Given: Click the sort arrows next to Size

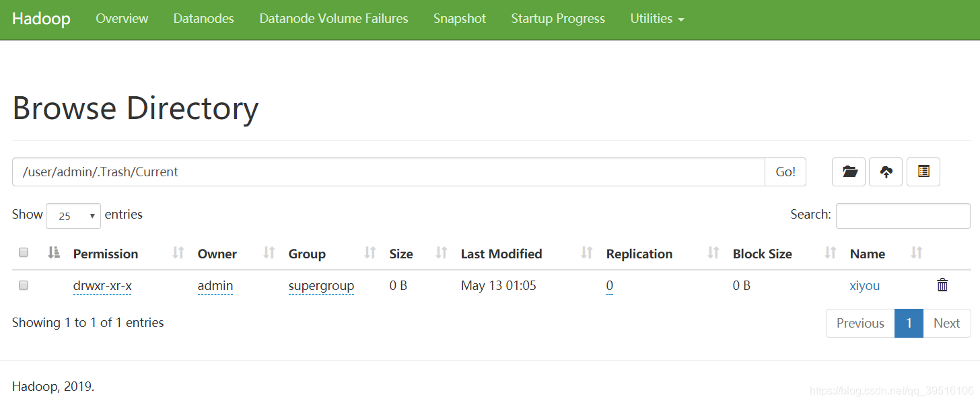Looking at the screenshot, I should pos(441,253).
